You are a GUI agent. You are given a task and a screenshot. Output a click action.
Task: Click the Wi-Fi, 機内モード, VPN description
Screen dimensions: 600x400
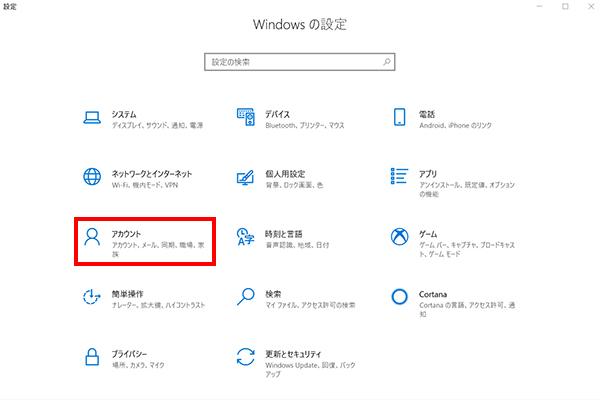pos(145,185)
